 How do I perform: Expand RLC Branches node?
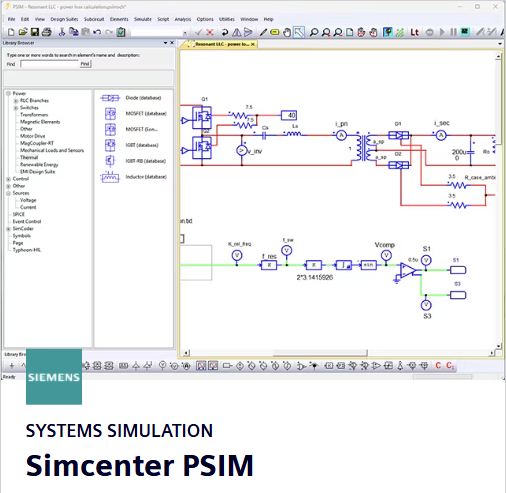pyautogui.click(x=16, y=101)
